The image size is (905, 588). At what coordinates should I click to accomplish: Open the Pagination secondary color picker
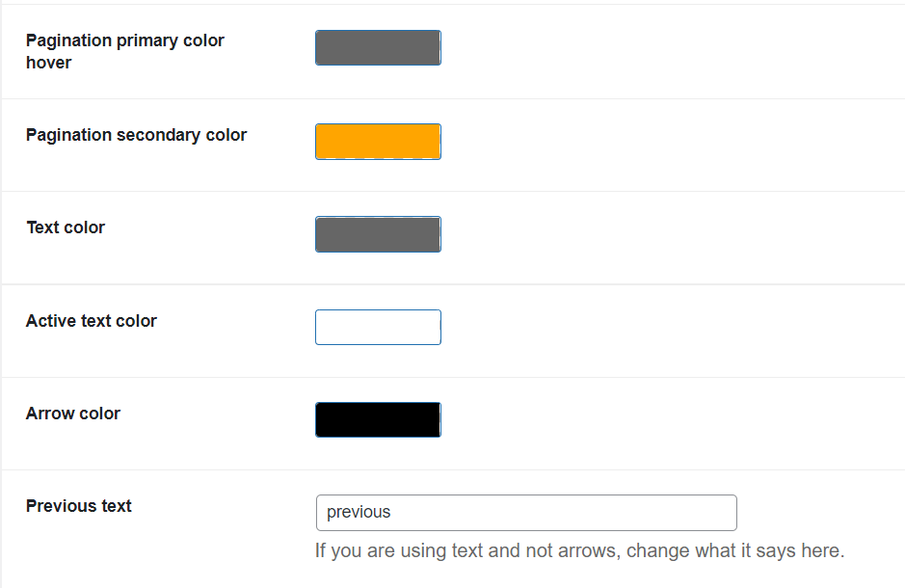(378, 142)
